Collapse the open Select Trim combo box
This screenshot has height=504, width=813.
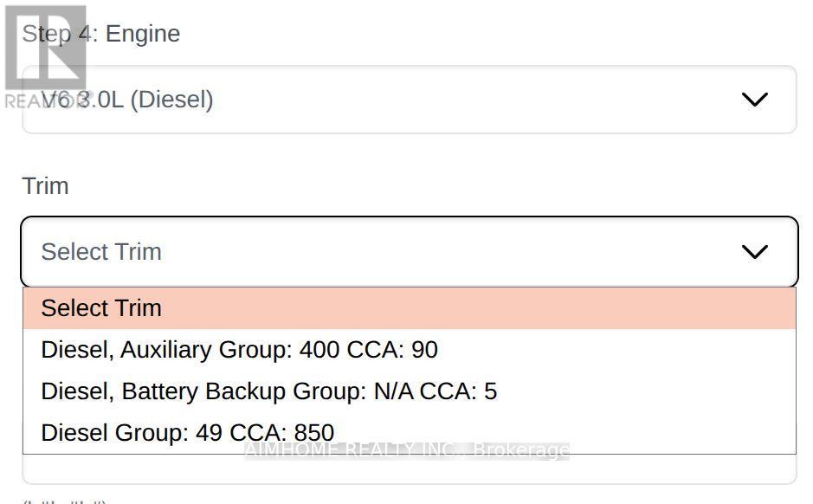click(x=409, y=252)
